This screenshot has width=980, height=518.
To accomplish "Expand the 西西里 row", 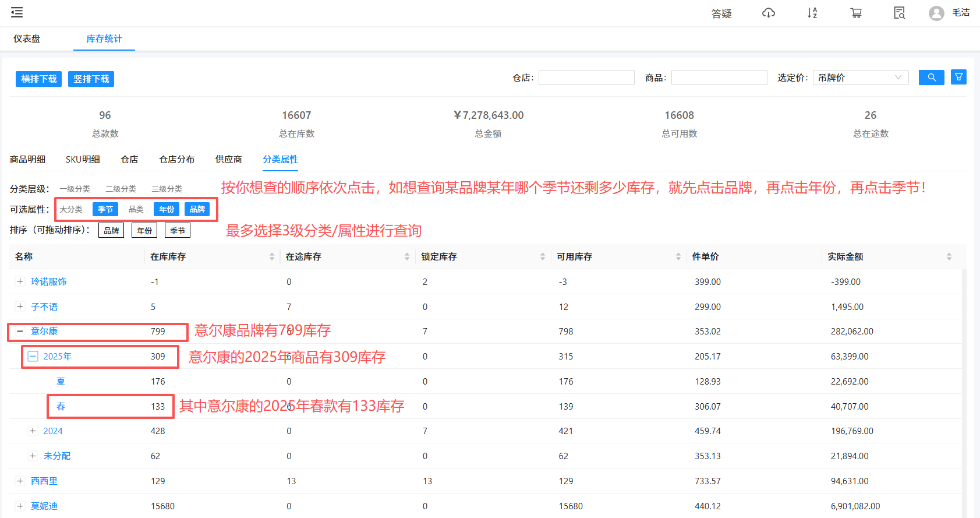I will 20,481.
